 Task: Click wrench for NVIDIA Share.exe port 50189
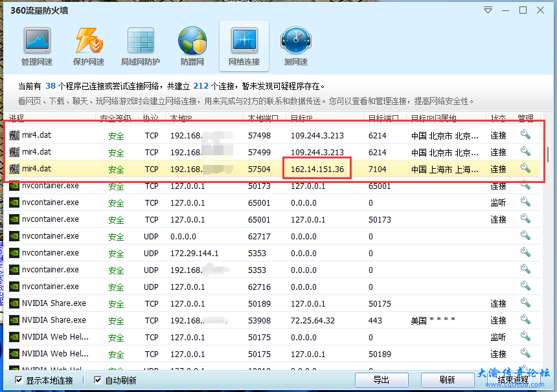pyautogui.click(x=525, y=303)
